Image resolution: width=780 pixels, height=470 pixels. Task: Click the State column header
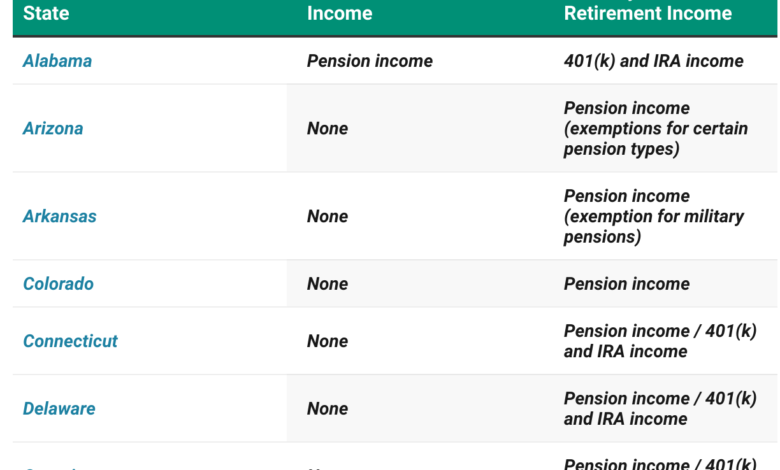pos(46,14)
